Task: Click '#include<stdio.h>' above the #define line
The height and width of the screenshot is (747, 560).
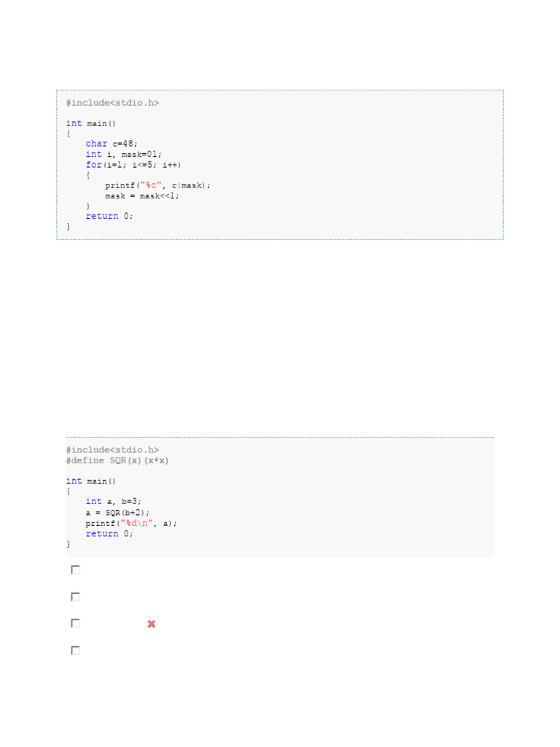Action: [112, 449]
